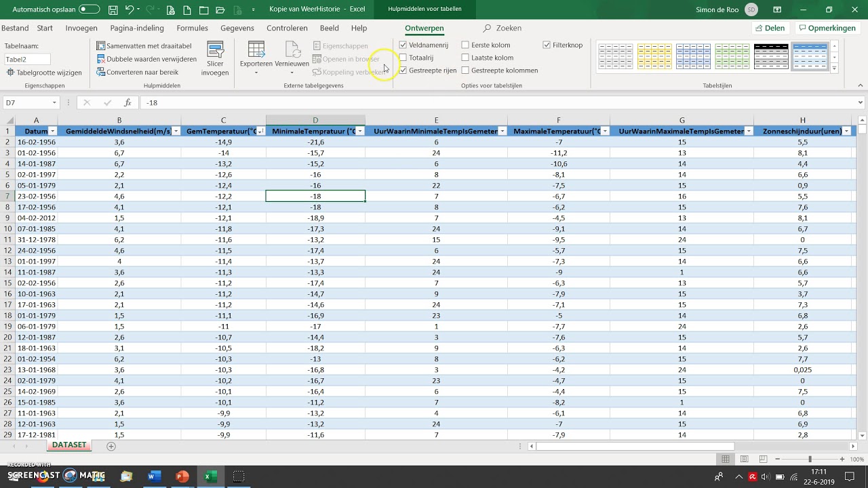Image resolution: width=868 pixels, height=488 pixels.
Task: Open MinimaleTempratuur filter dropdown
Action: coord(360,131)
